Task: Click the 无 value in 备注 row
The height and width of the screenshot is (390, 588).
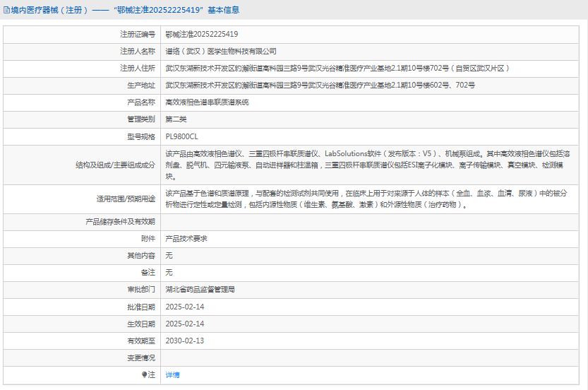Action: (169, 273)
